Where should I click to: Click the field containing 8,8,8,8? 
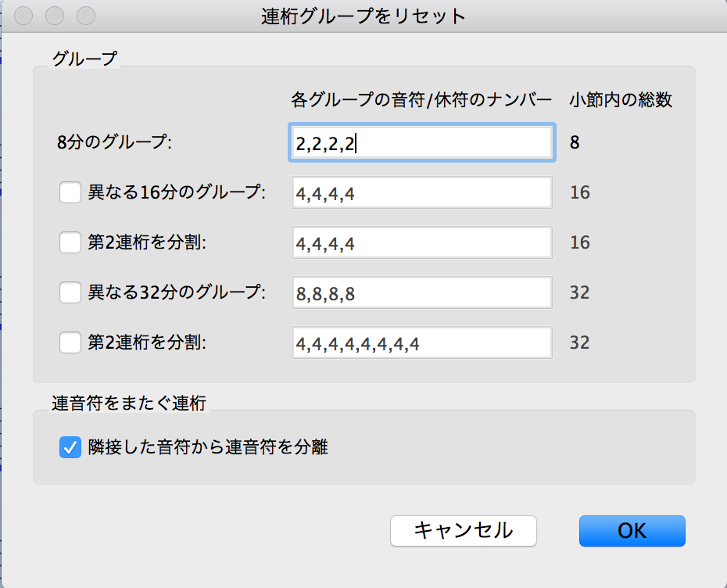(x=422, y=293)
